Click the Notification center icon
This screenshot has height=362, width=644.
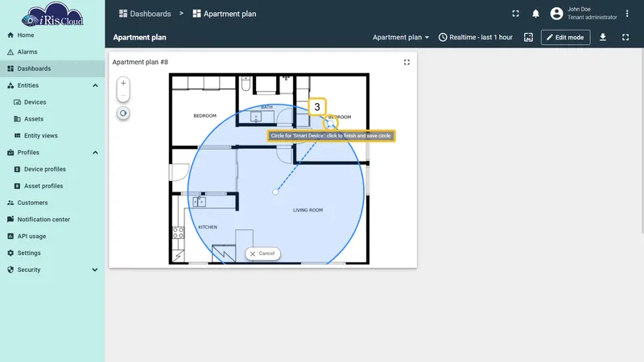point(10,220)
